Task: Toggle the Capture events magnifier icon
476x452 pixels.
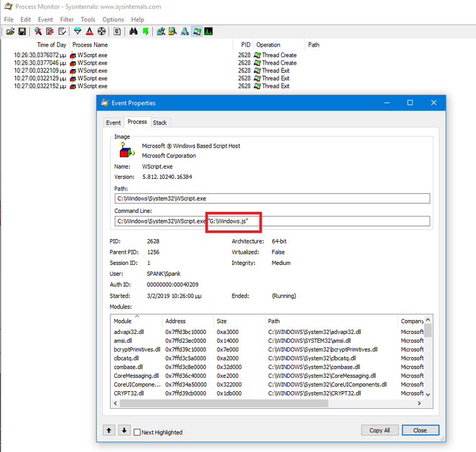Action: tap(38, 31)
